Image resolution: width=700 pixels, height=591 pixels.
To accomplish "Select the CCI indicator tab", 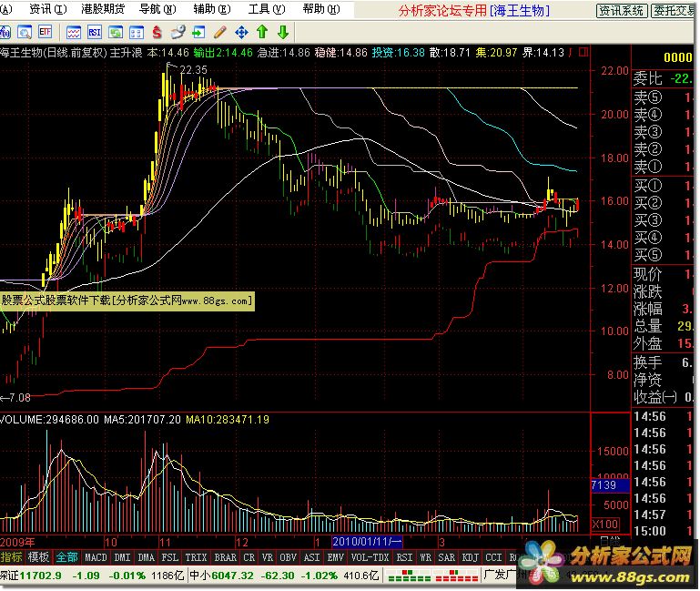I will (x=493, y=557).
